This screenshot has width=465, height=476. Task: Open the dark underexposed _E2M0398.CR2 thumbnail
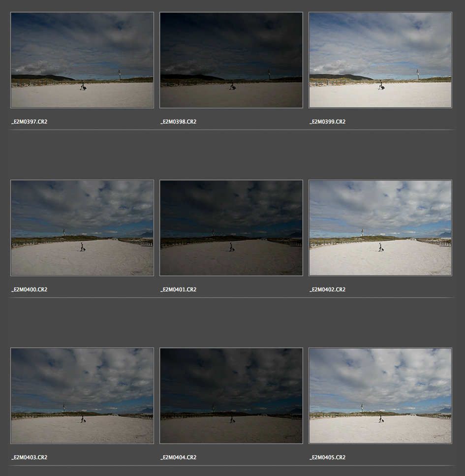[231, 60]
